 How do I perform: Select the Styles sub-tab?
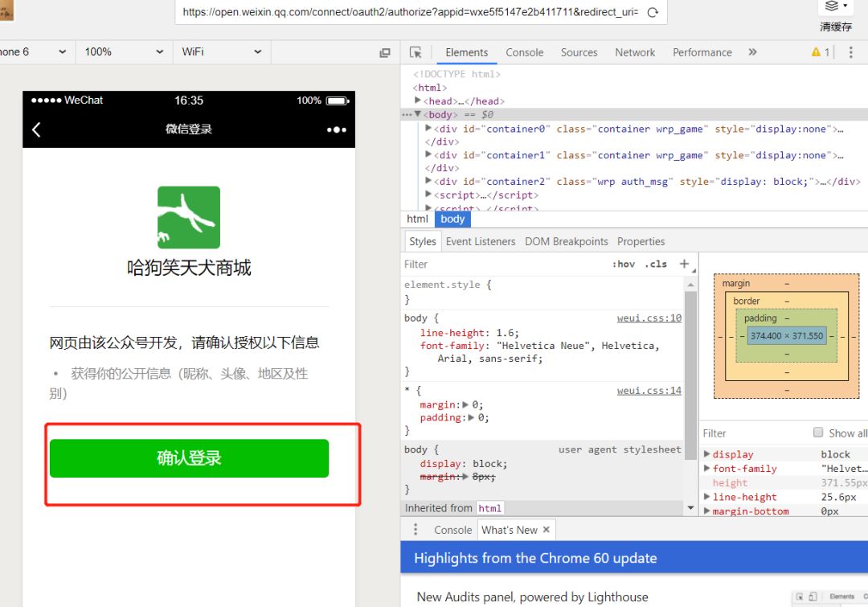[423, 241]
